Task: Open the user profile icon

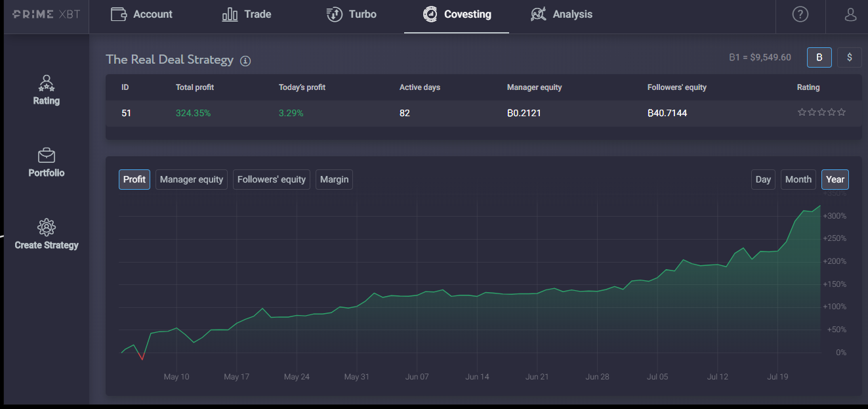Action: tap(851, 14)
